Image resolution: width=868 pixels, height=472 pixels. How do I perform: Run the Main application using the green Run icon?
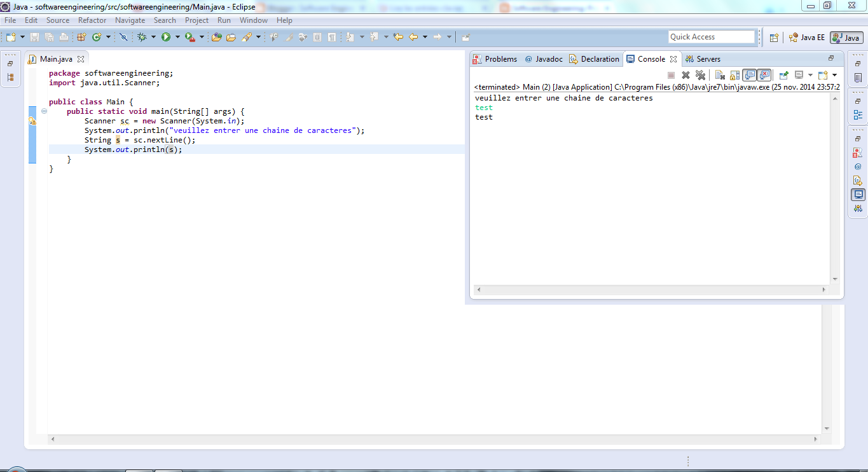tap(167, 37)
